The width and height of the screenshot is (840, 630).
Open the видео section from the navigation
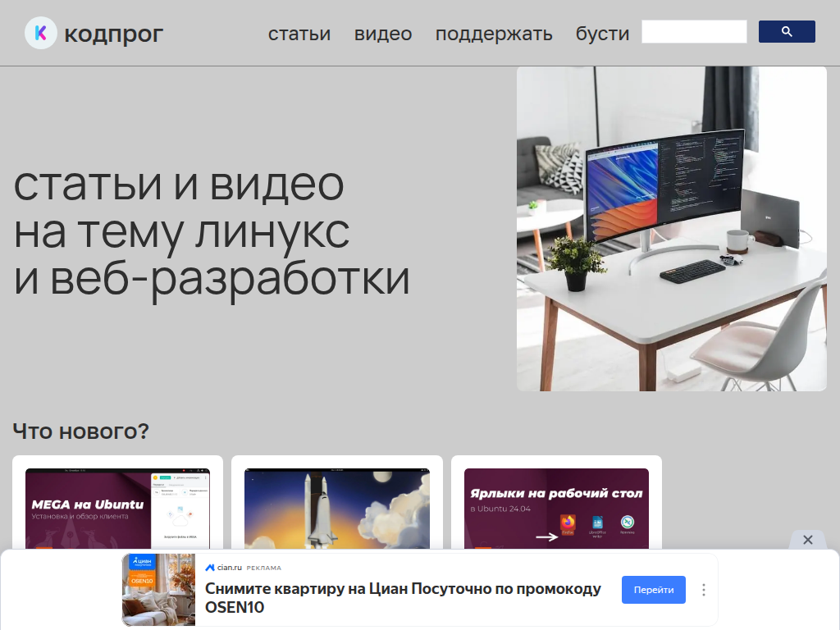point(382,34)
